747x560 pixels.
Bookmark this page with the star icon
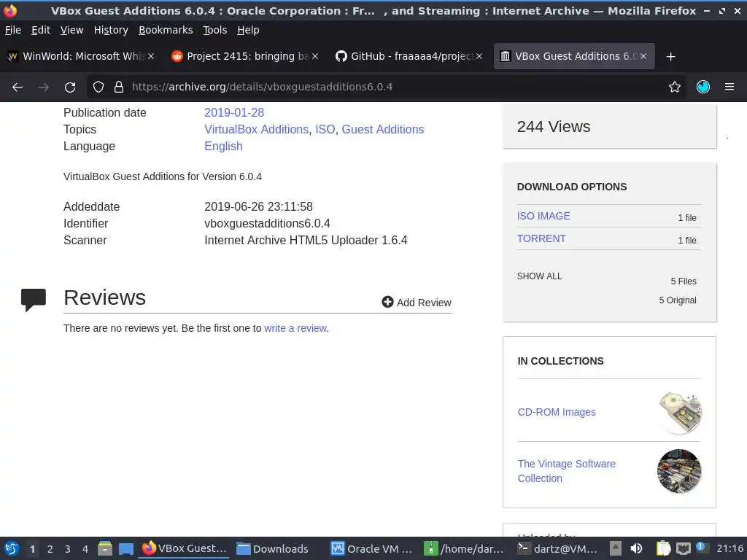coord(675,87)
